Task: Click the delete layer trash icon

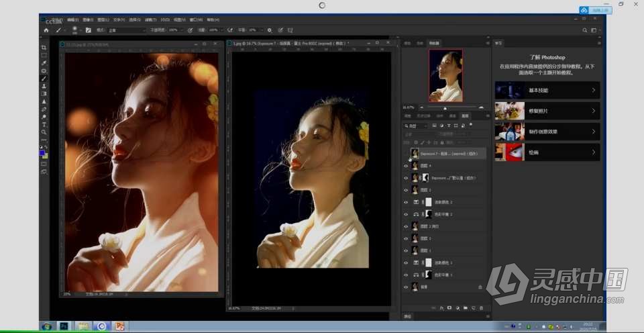Action: point(482,308)
